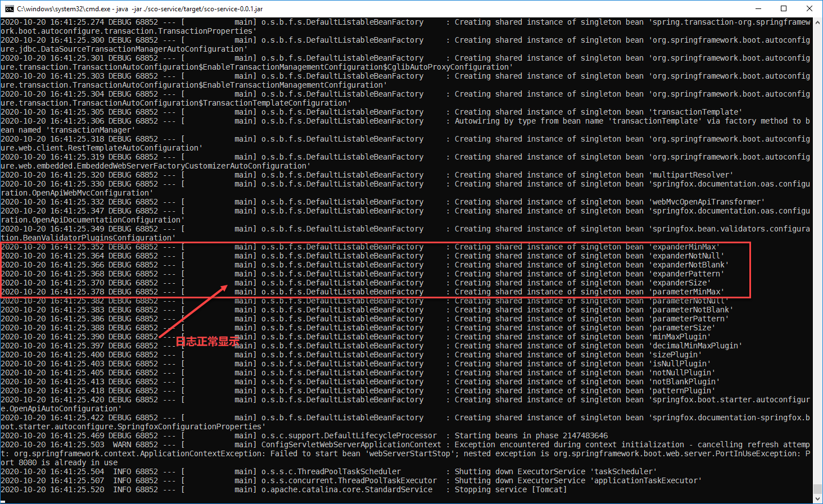Click 'o.s.s.c.ThreadPoolTaskScheduler' logger name
Screen dimensions: 823x504
(x=331, y=472)
